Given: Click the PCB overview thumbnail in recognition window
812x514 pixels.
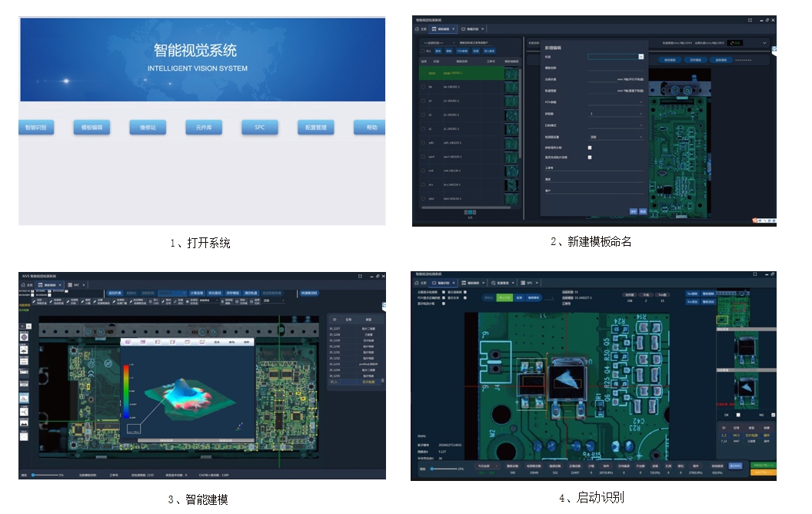Looking at the screenshot, I should tap(733, 307).
